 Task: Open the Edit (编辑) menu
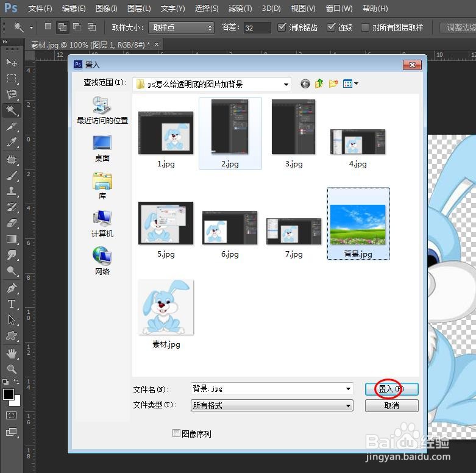coord(74,9)
